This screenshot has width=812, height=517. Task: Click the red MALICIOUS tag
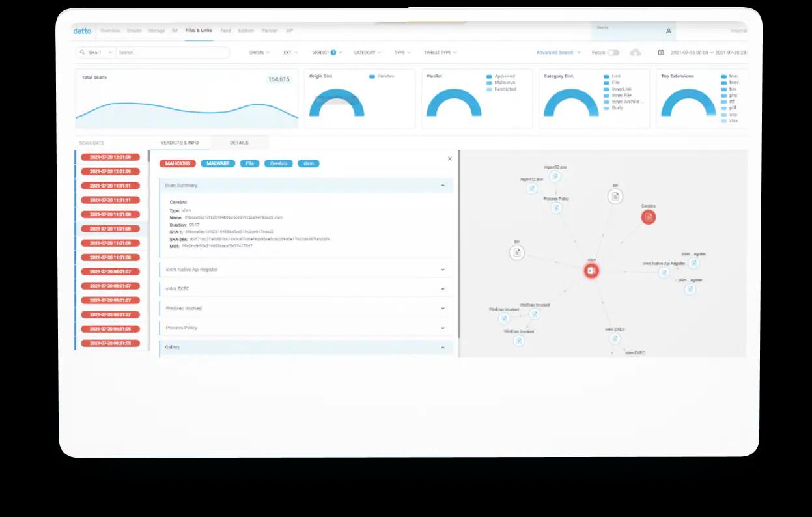(178, 163)
